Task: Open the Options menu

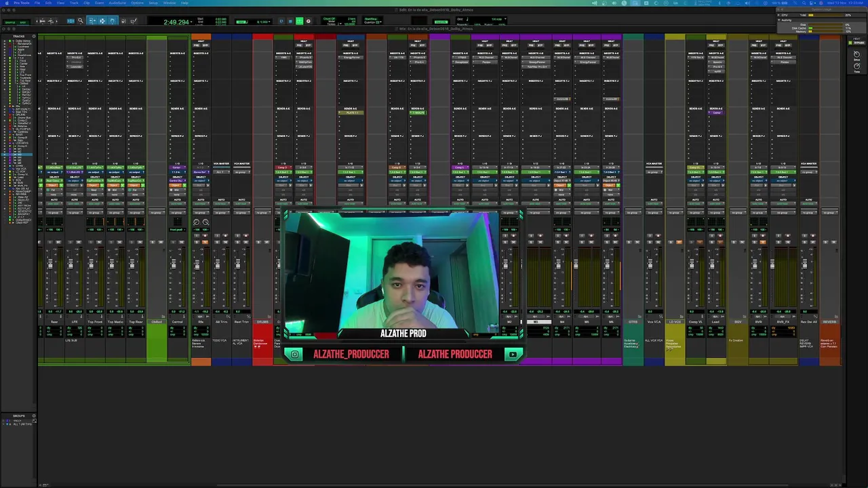Action: pos(138,3)
